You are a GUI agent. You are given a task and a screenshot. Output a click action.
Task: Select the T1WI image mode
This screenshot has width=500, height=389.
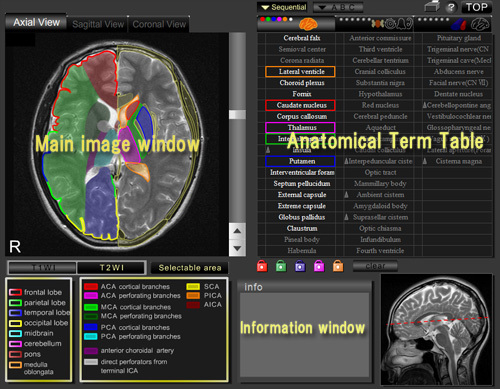[43, 268]
